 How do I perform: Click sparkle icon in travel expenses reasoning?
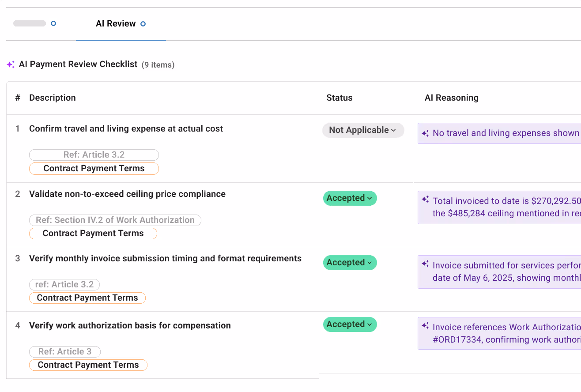[425, 133]
